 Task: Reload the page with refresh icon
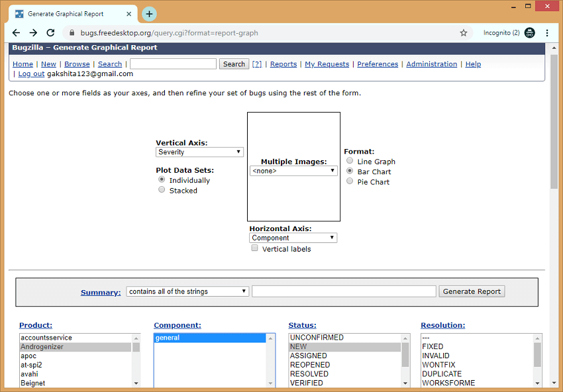point(50,33)
